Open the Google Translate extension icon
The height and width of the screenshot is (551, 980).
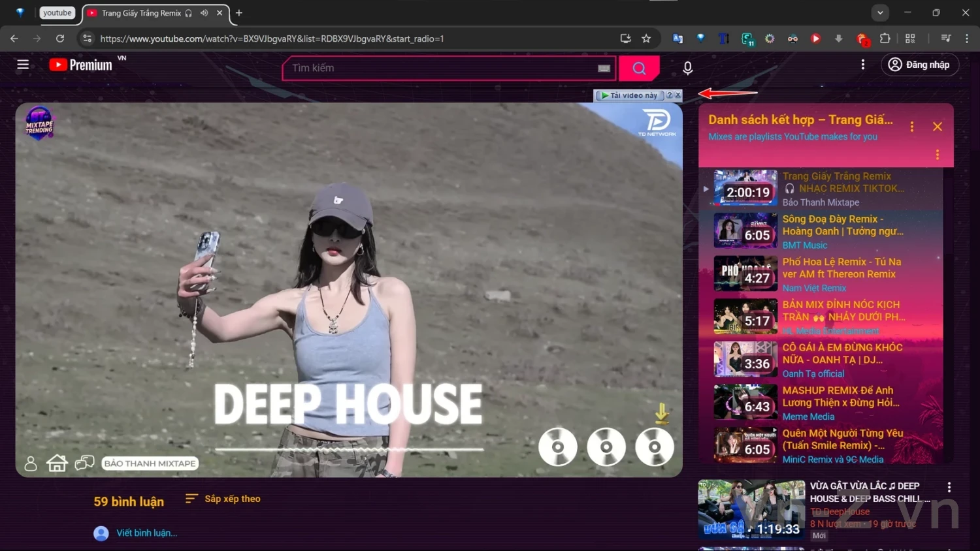(678, 39)
